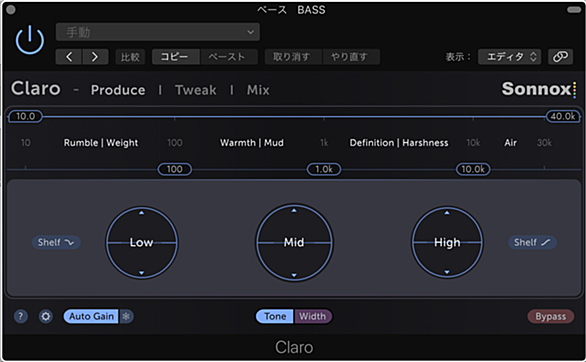Open the help question mark icon
Screen dimensions: 586x362
(x=21, y=316)
